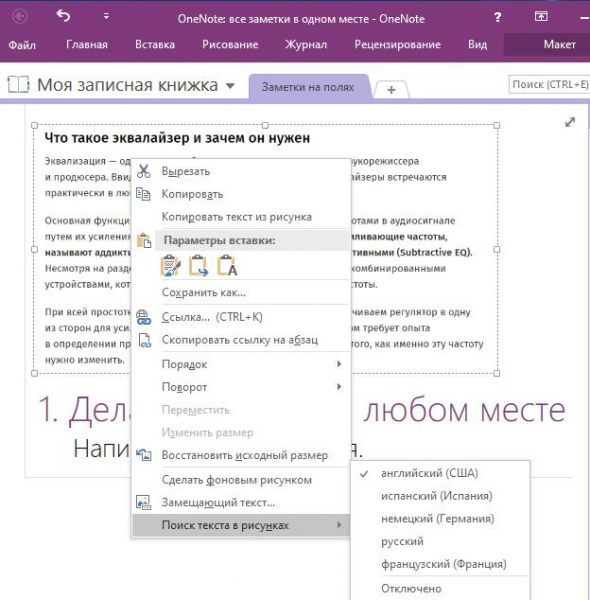The image size is (590, 600).
Task: Expand the Поворот submenu arrow
Action: click(x=339, y=386)
